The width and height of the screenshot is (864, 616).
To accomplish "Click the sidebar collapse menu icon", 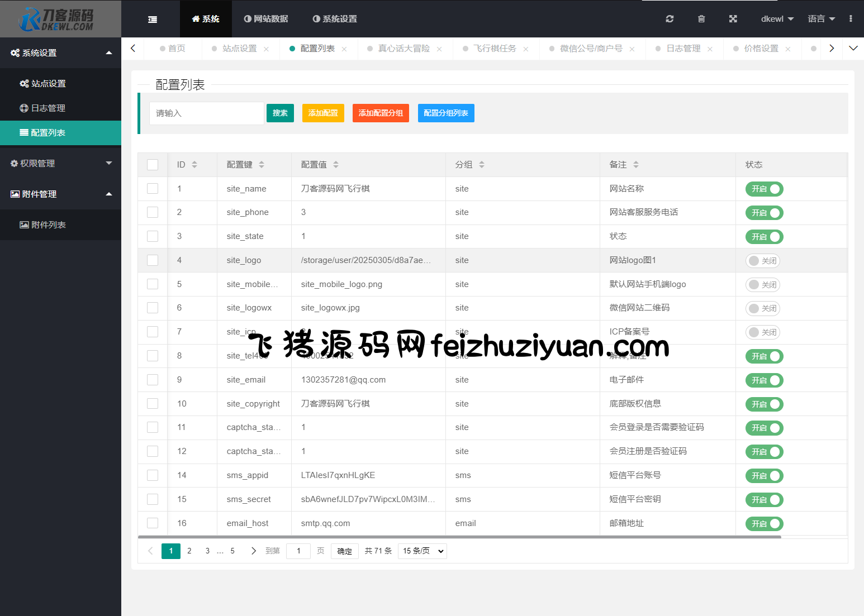I will (x=152, y=19).
